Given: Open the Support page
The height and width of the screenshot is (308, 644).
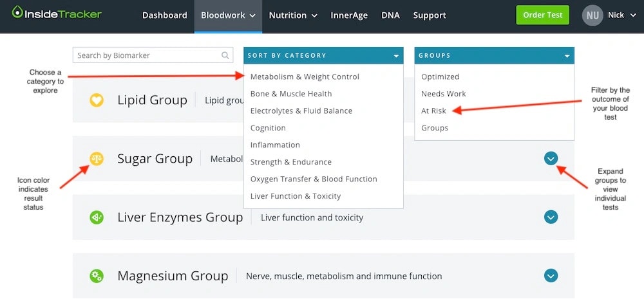Looking at the screenshot, I should pyautogui.click(x=430, y=15).
